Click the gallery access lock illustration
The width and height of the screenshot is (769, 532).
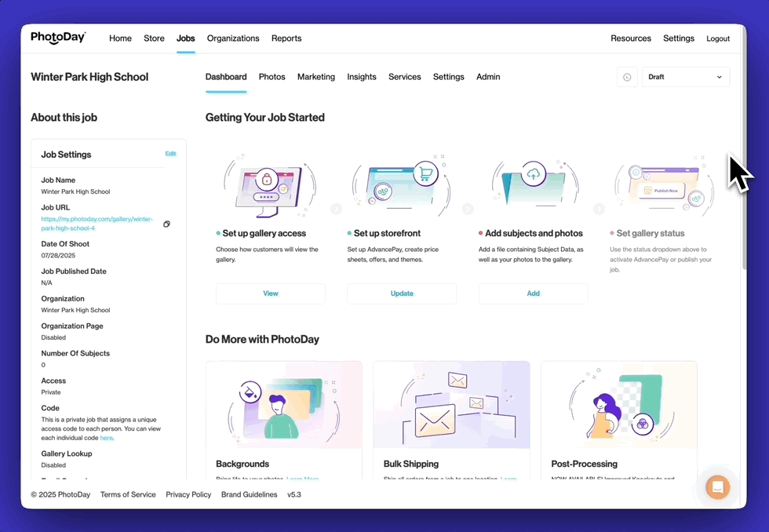[270, 186]
